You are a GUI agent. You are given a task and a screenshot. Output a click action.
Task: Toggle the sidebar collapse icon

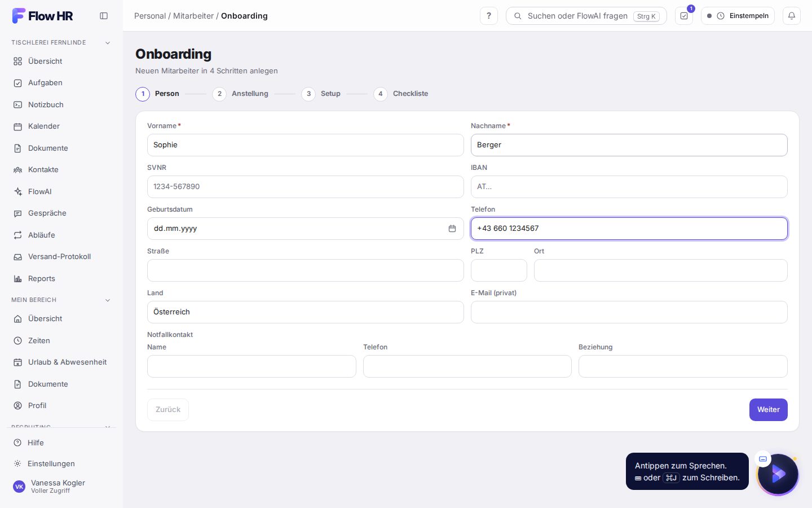(x=104, y=16)
